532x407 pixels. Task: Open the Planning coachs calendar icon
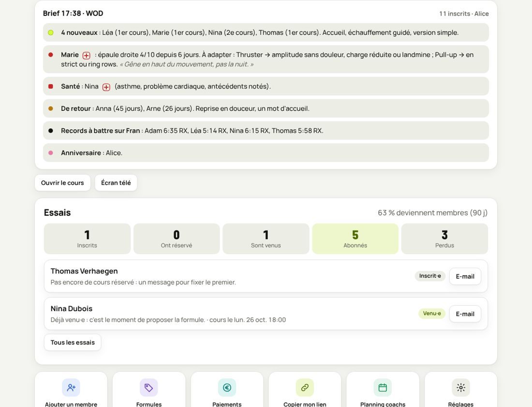click(383, 387)
